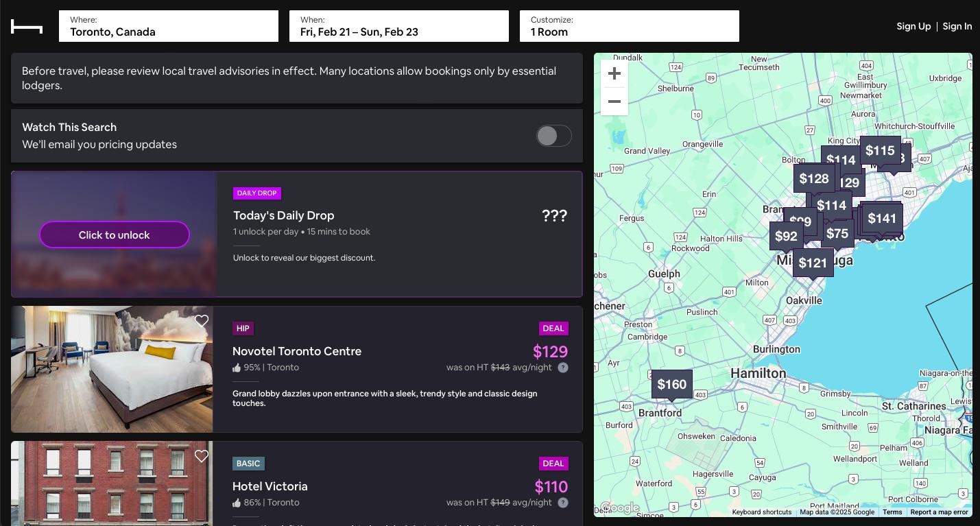The image size is (980, 526).
Task: Click Sign Up in the header
Action: [913, 26]
